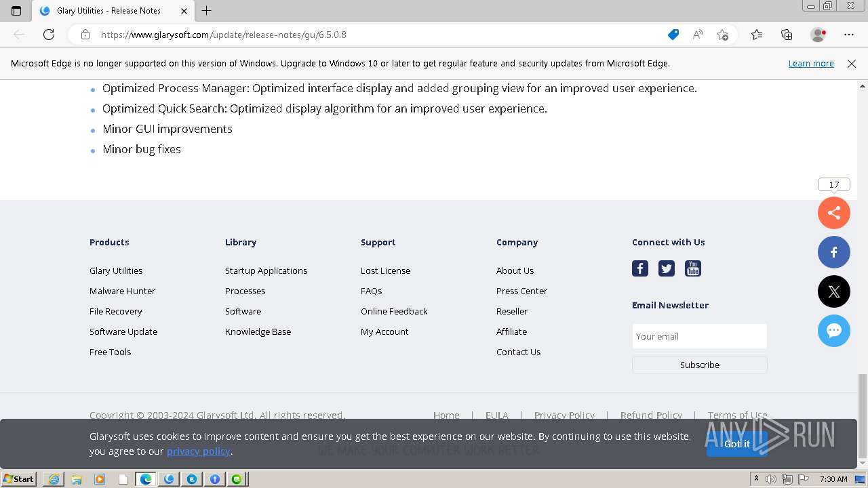Open Internet Explorer from the taskbar
Screen dimensions: 868x488
point(54,479)
